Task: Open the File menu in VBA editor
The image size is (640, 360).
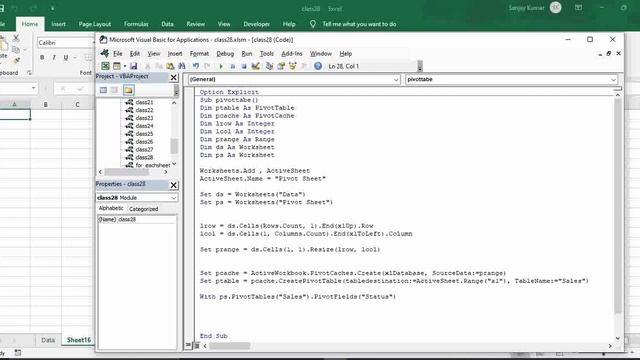Action: [x=118, y=53]
